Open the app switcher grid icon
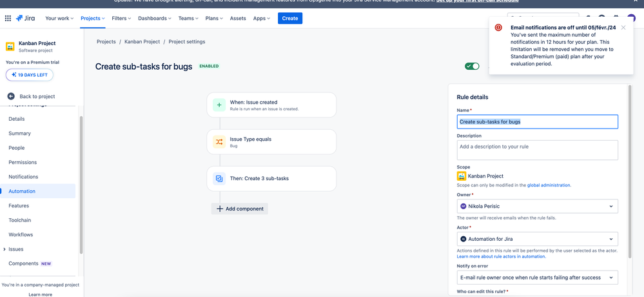The image size is (644, 297). [x=8, y=18]
